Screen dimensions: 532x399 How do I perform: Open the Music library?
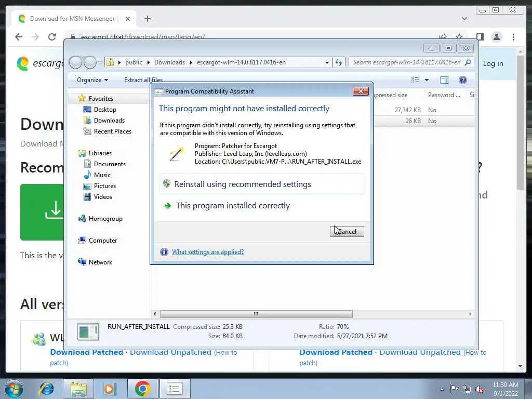(102, 175)
